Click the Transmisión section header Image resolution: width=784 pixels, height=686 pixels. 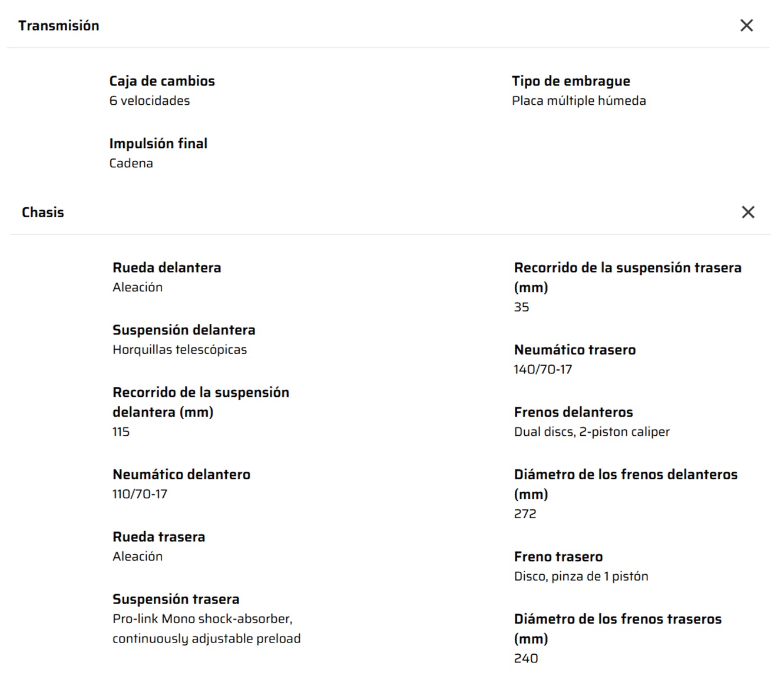[59, 25]
